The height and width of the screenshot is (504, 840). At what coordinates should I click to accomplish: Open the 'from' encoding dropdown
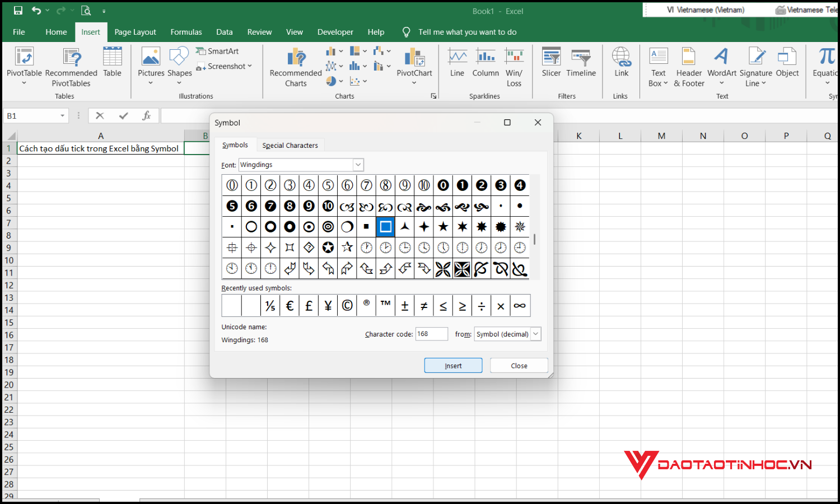click(x=534, y=334)
